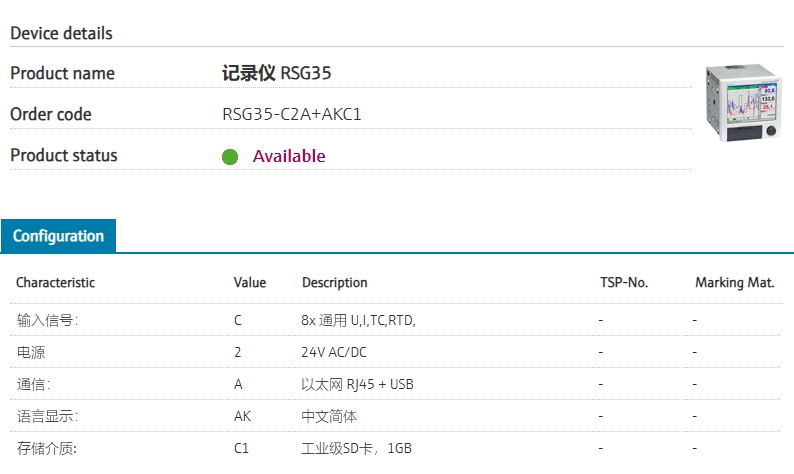
Task: Open the Configuration tab
Action: coord(59,236)
